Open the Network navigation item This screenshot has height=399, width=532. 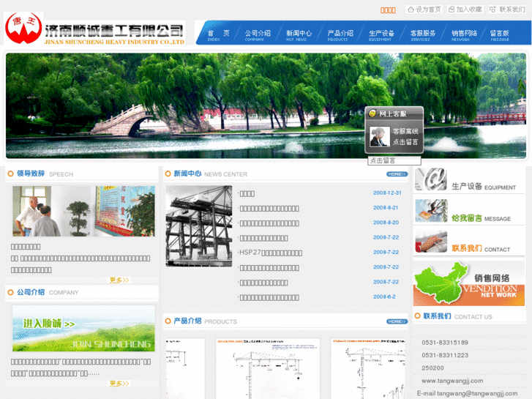coord(464,35)
